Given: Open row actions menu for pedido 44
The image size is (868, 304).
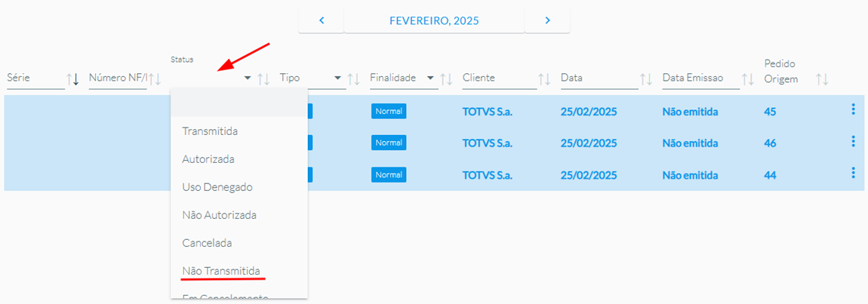Looking at the screenshot, I should (852, 173).
